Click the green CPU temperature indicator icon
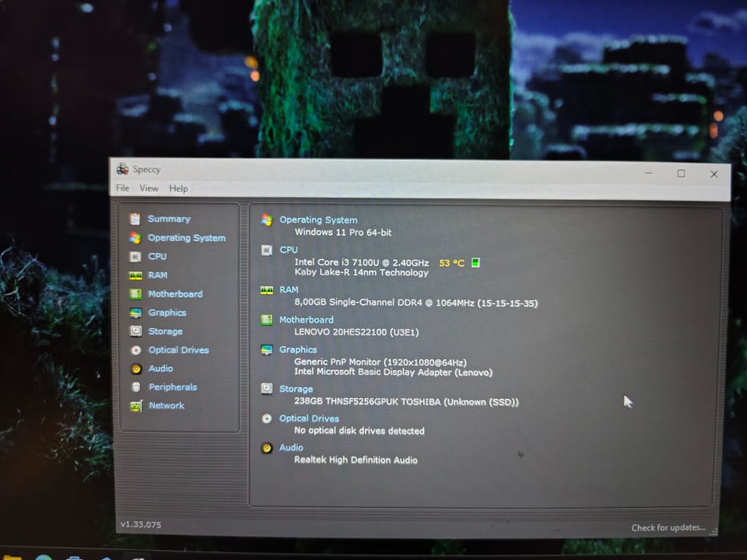The image size is (747, 560). tap(475, 262)
